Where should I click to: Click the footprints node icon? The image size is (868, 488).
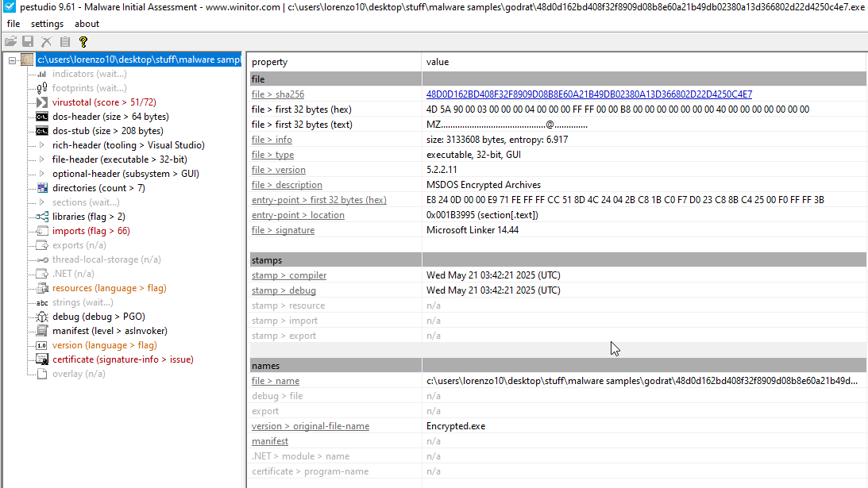point(42,88)
